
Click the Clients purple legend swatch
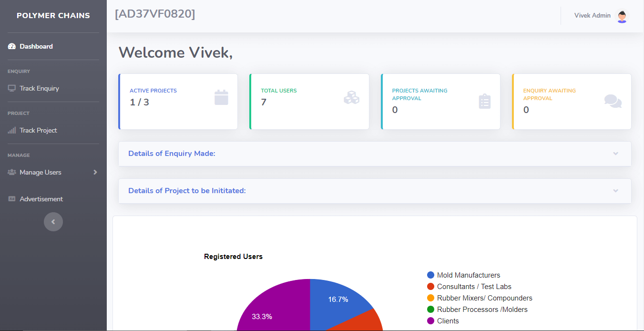click(431, 321)
